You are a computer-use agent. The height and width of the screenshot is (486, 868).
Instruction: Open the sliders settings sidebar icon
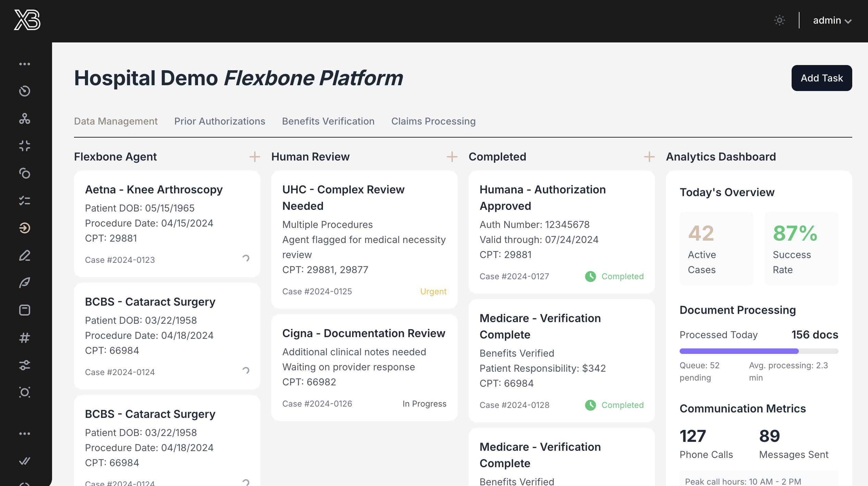pos(25,365)
